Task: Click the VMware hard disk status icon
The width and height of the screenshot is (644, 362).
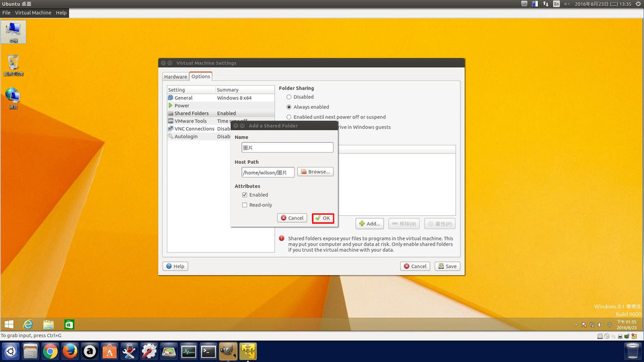Action: click(600, 336)
